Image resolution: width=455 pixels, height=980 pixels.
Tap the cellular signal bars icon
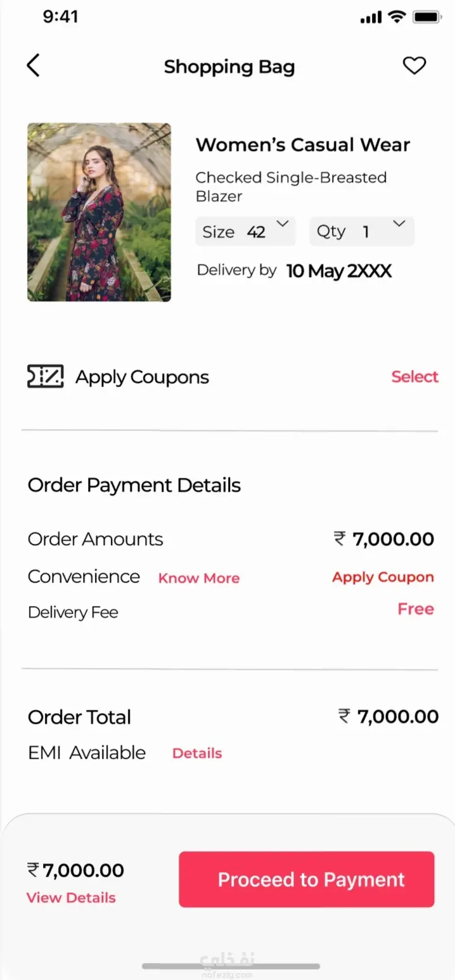(371, 18)
